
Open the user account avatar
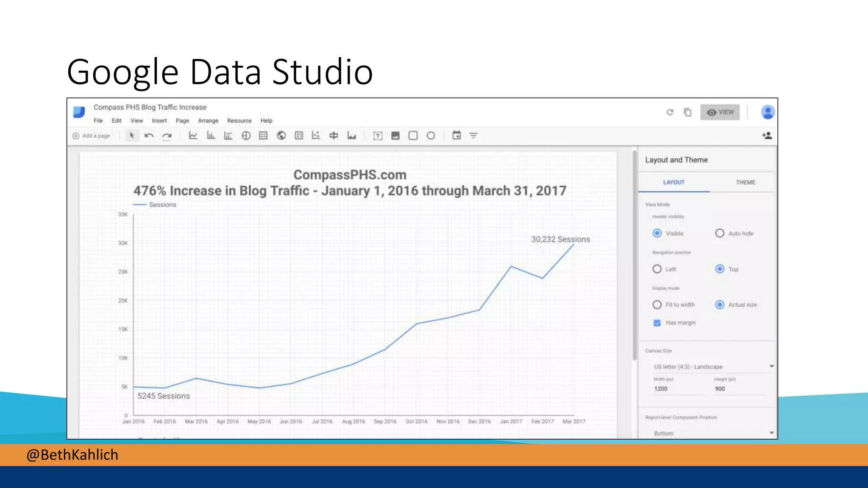tap(768, 112)
